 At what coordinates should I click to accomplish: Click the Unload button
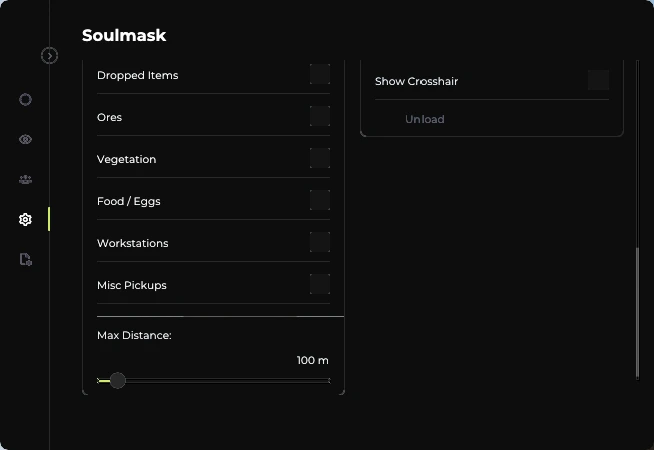[425, 119]
